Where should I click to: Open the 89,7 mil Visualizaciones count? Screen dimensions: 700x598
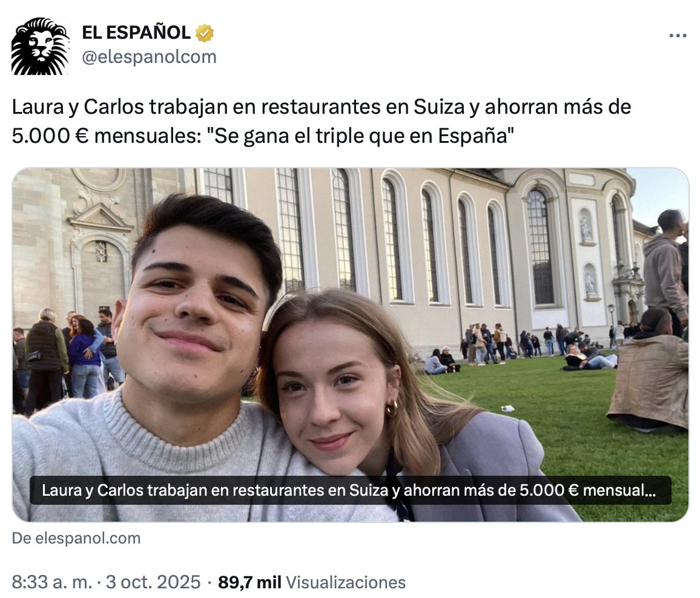[x=312, y=582]
